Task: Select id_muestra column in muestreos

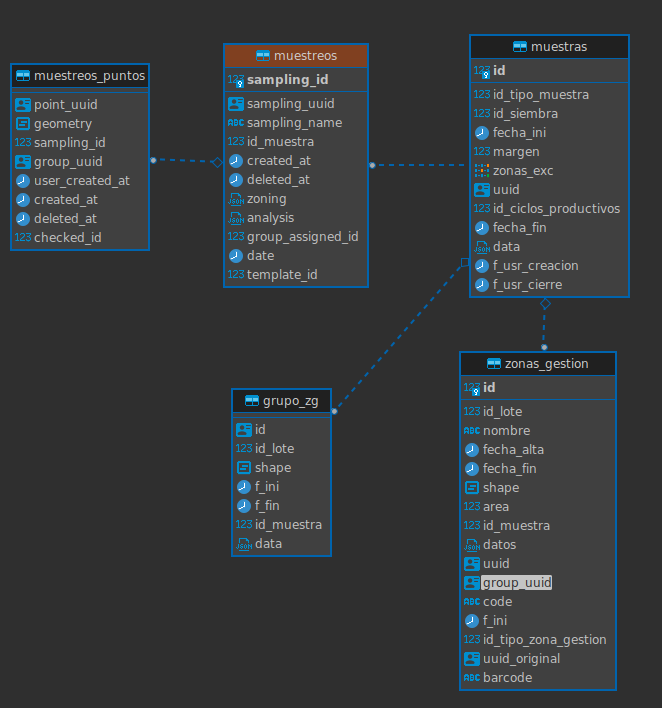Action: coord(280,142)
